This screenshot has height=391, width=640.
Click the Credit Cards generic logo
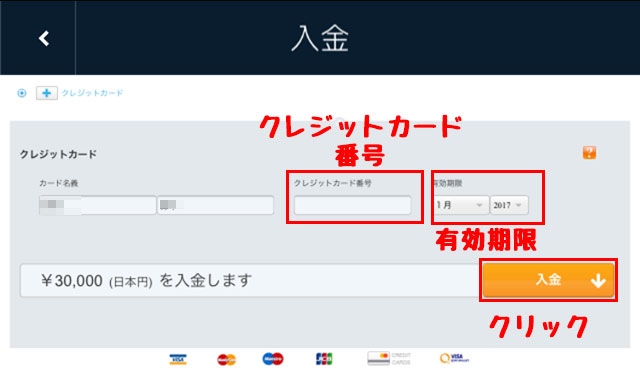tap(389, 358)
